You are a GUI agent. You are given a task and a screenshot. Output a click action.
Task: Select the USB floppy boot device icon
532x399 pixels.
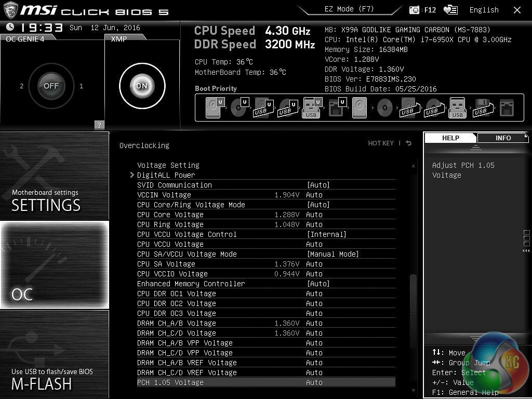(482, 108)
